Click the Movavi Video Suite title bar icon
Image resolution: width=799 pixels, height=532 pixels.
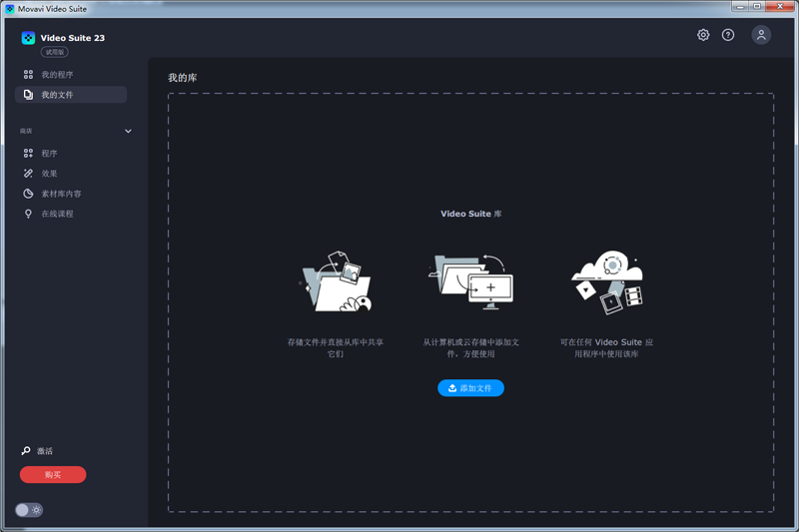(9, 8)
